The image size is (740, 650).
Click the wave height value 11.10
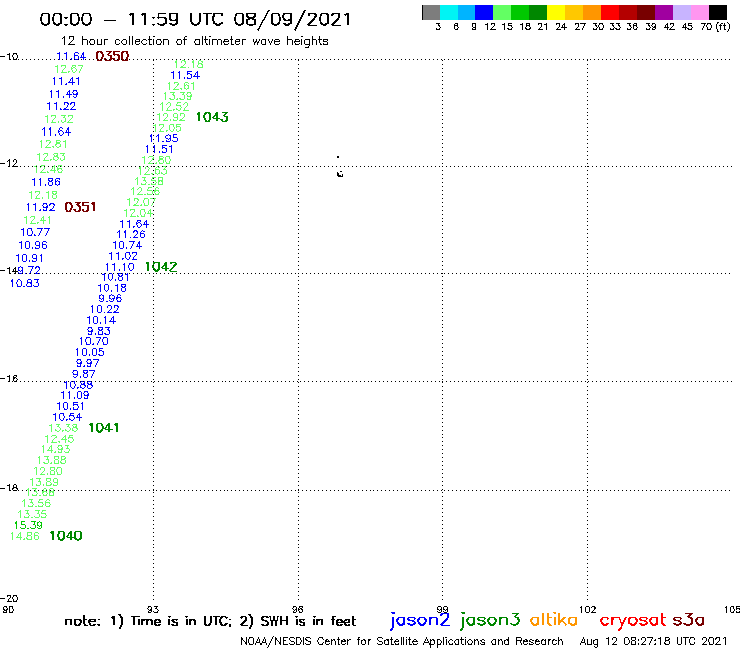120,267
